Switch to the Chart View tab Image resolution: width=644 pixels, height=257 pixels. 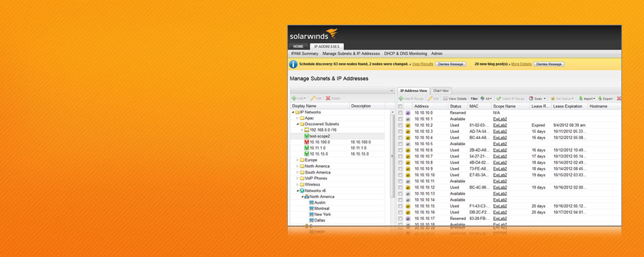441,90
